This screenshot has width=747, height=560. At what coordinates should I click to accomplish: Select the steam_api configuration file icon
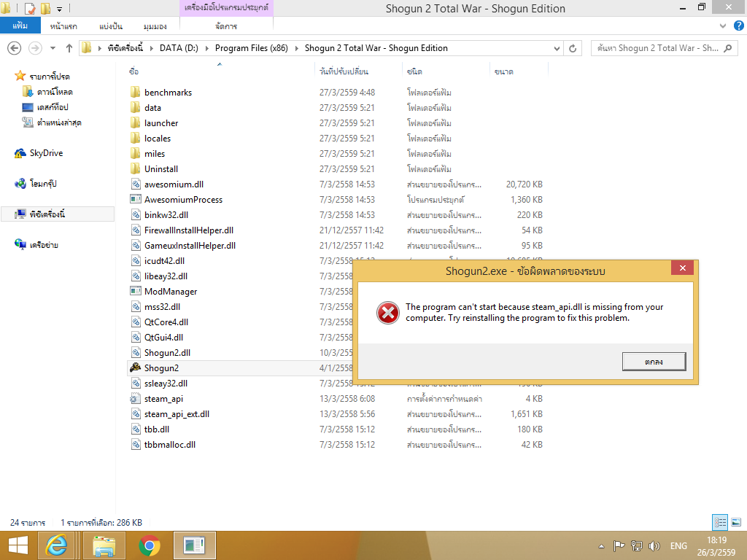[135, 399]
